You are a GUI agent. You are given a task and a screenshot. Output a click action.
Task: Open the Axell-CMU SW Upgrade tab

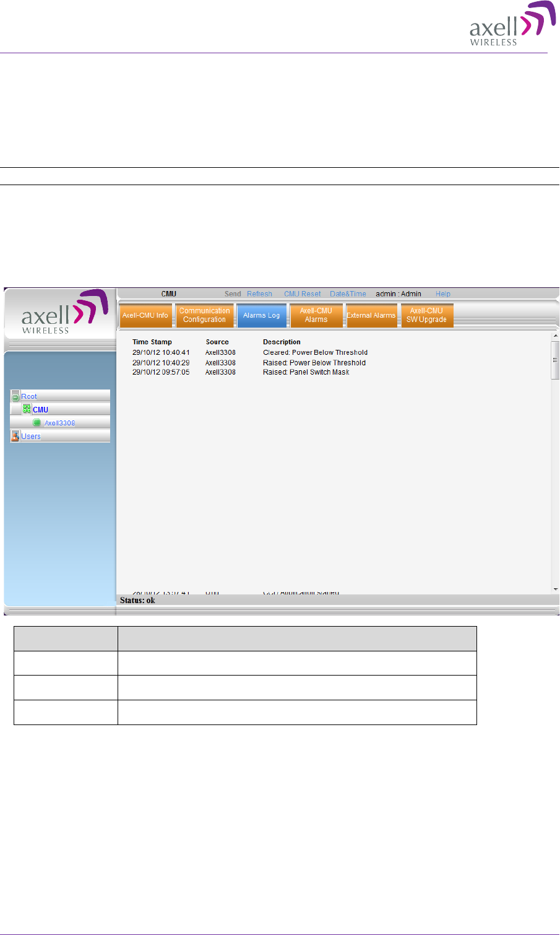pos(427,315)
